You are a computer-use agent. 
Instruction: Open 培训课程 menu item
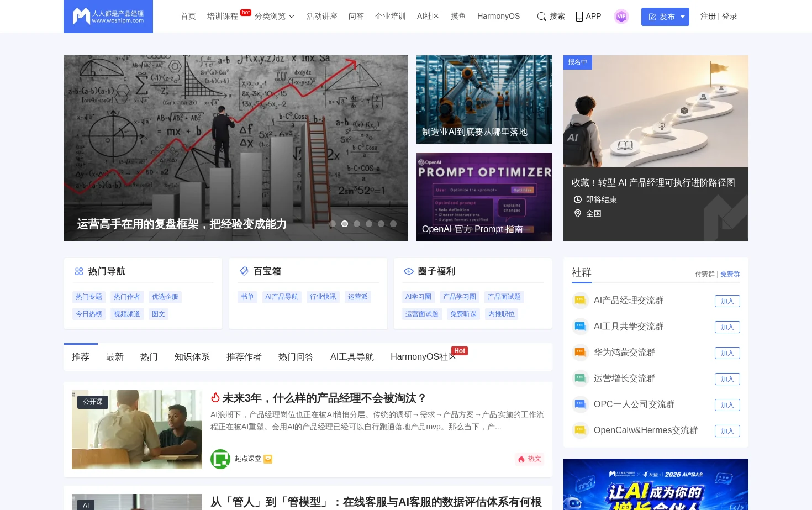(223, 17)
